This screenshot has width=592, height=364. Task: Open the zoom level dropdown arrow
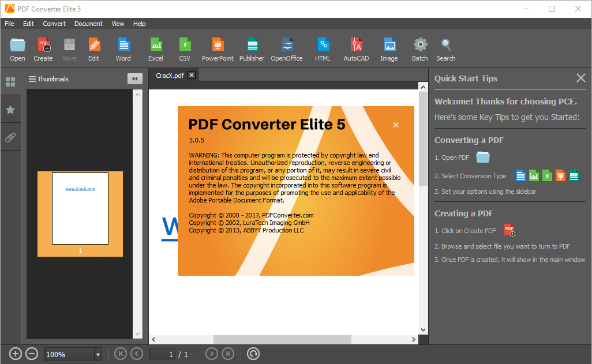coord(98,354)
